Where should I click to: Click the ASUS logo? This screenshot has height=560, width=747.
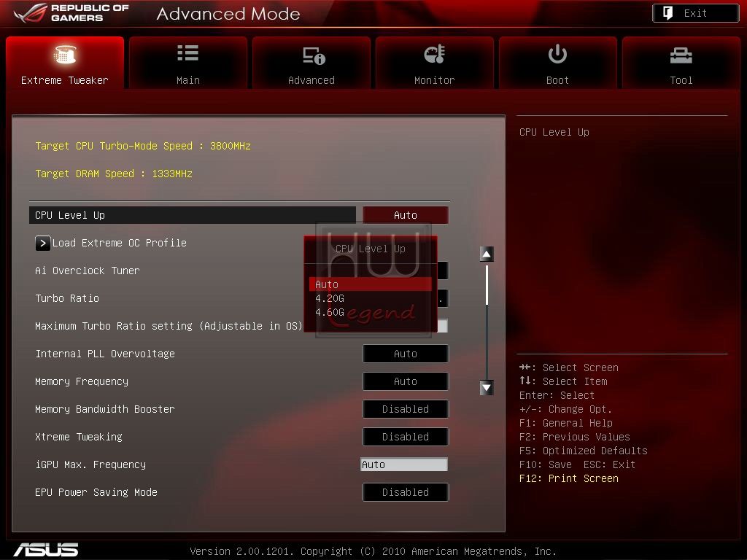point(46,550)
